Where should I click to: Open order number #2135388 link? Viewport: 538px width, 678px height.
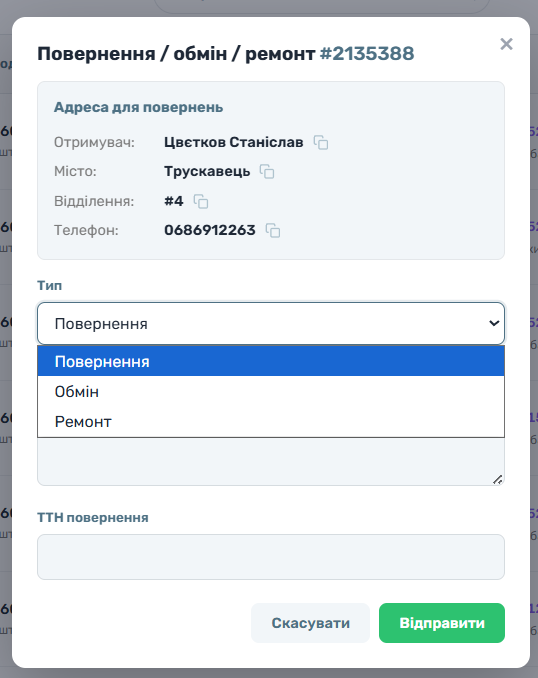[x=367, y=54]
